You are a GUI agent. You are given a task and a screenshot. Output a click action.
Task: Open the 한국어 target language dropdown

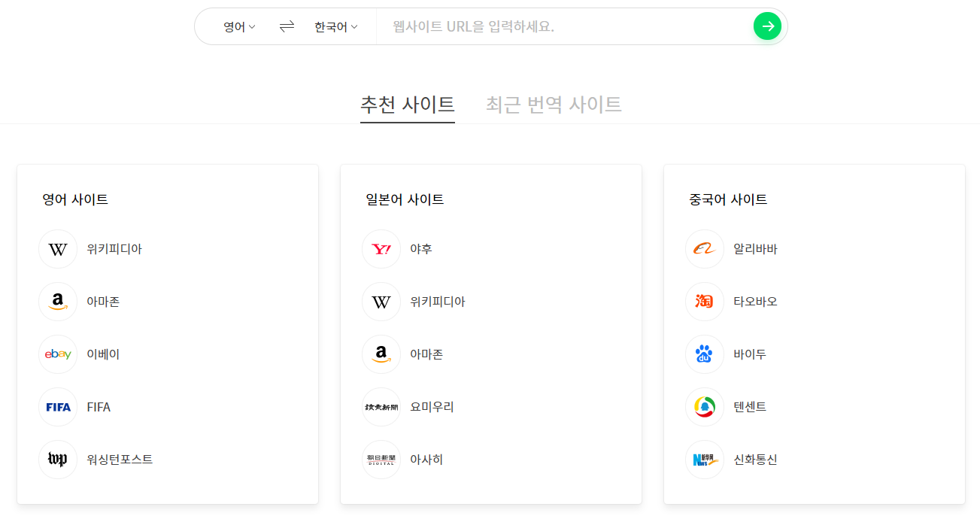(336, 27)
